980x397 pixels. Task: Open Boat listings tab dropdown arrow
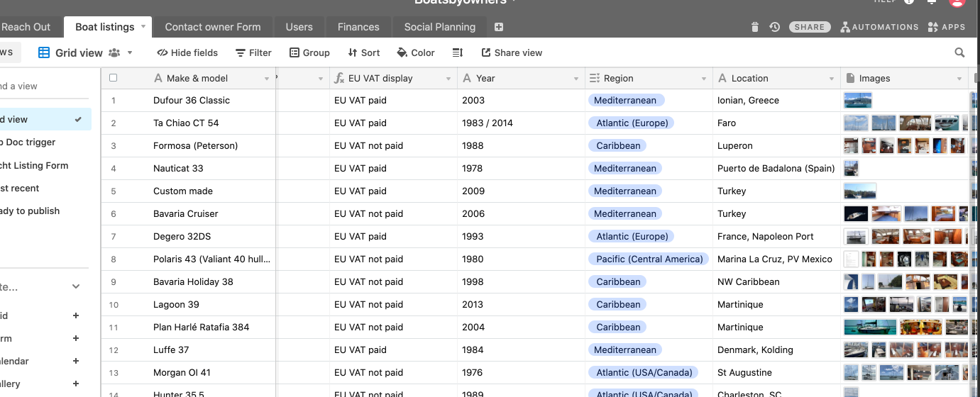coord(143,26)
